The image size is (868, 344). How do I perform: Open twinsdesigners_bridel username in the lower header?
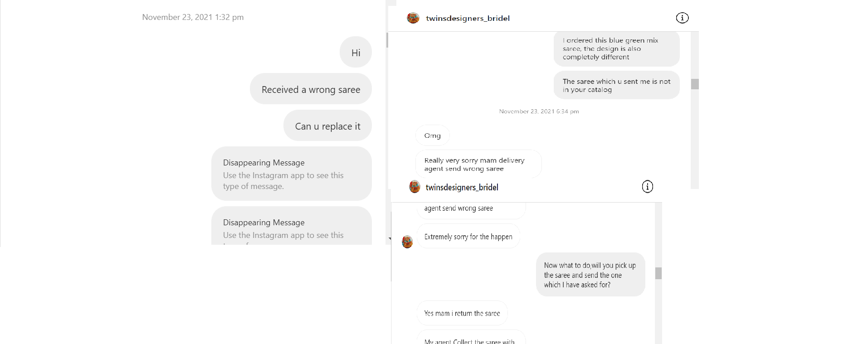point(462,187)
